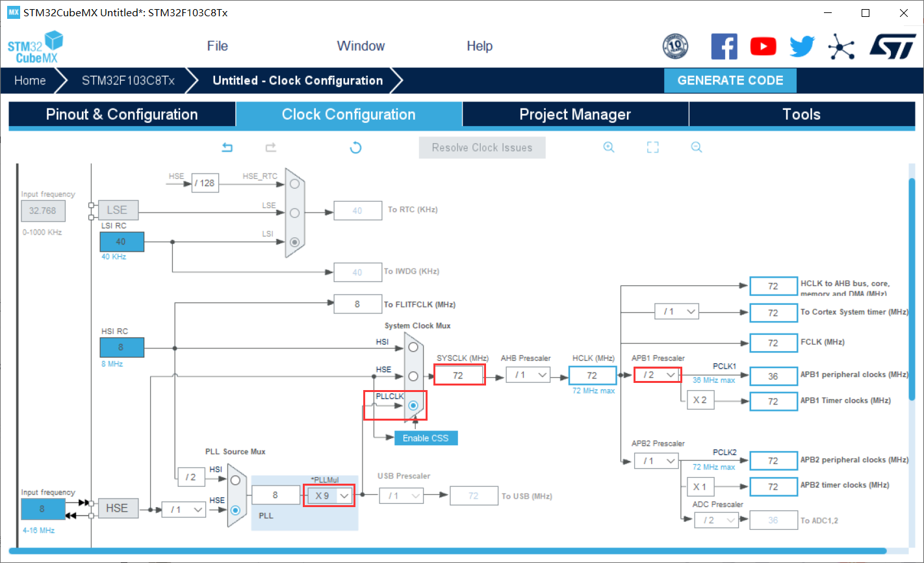
Task: Open the AHB Prescaler dropdown
Action: pos(528,375)
